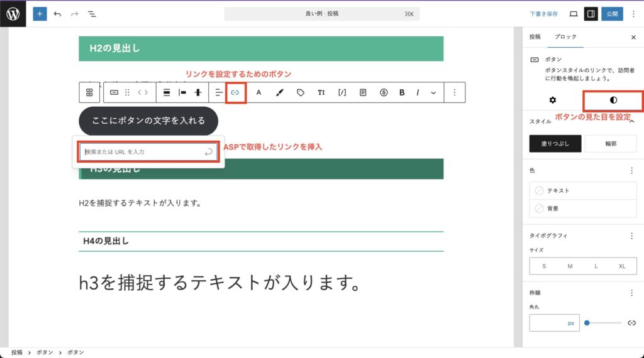Insert shortcode bracket icon
This screenshot has width=644, height=358.
click(x=342, y=93)
